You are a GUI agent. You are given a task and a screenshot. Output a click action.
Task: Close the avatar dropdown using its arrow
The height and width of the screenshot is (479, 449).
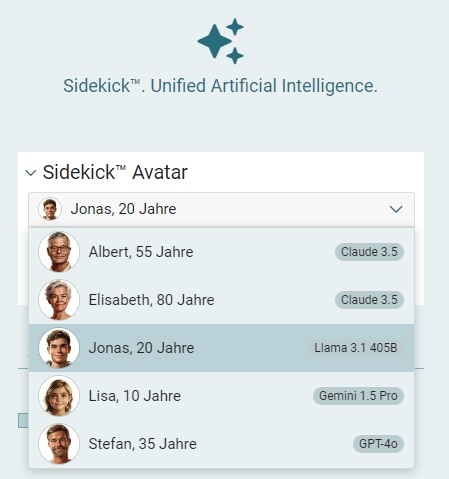[x=396, y=209]
